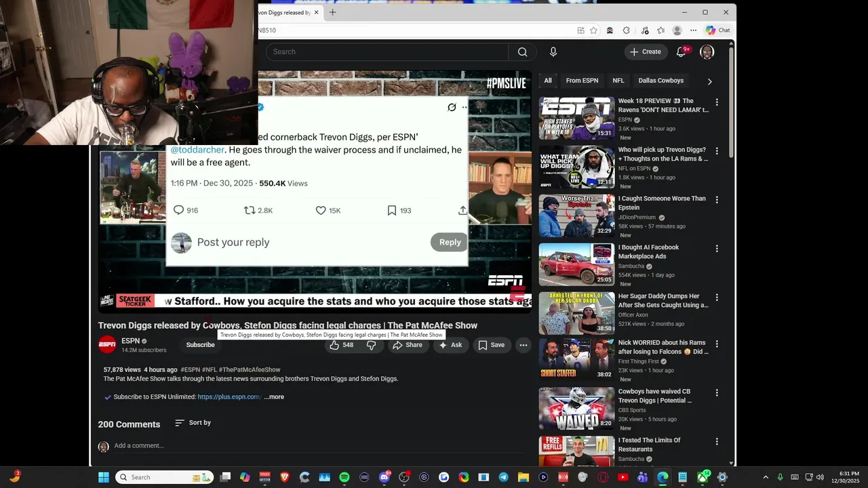Click the Ask button under the video
This screenshot has height=488, width=868.
(x=450, y=345)
